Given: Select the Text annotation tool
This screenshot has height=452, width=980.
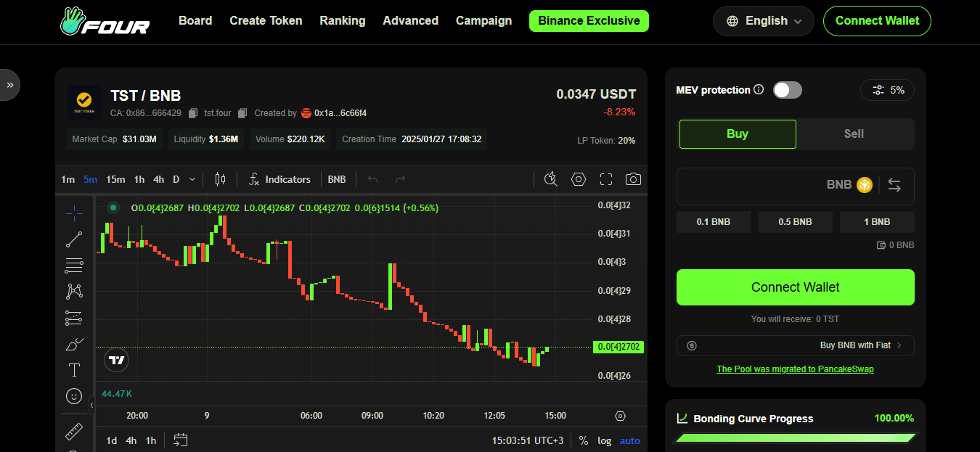Looking at the screenshot, I should pyautogui.click(x=74, y=370).
